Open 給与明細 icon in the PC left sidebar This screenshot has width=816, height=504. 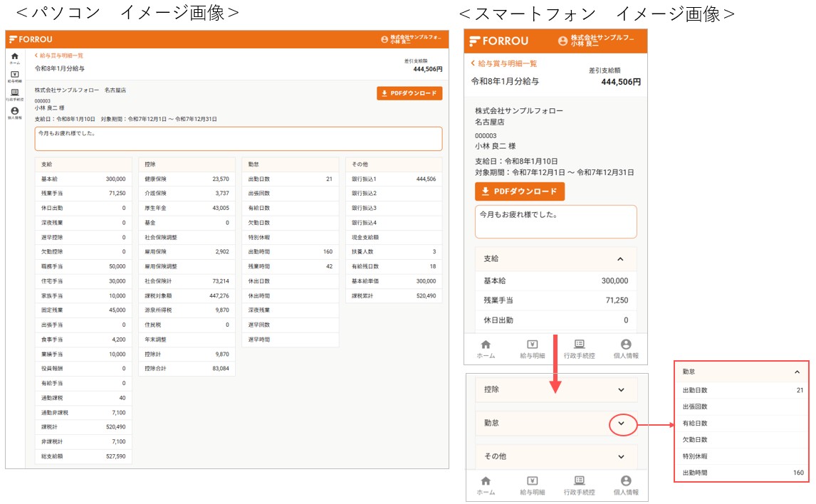(14, 75)
